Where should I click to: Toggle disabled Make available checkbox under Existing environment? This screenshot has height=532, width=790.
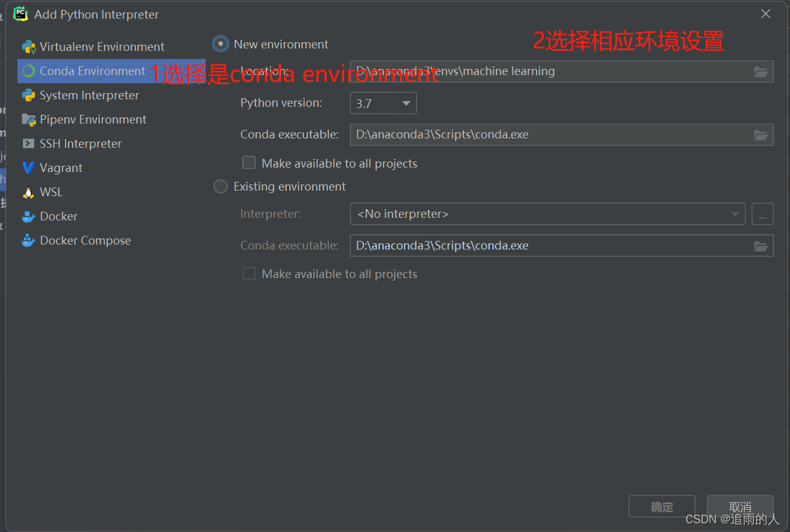249,273
